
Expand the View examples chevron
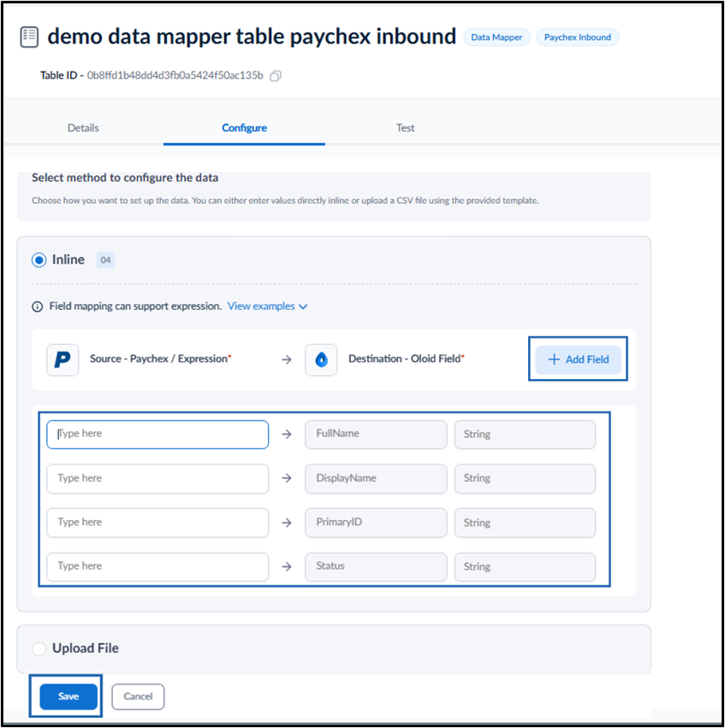coord(303,307)
